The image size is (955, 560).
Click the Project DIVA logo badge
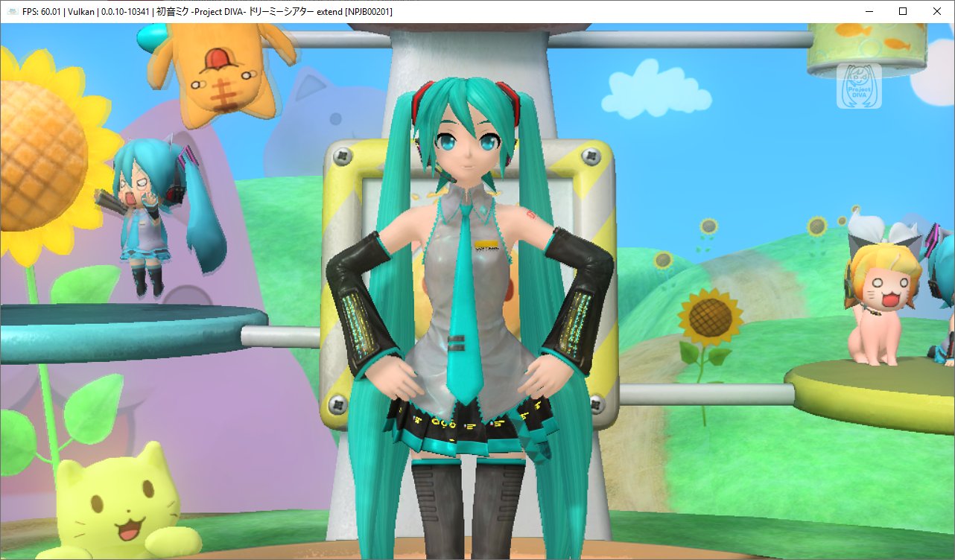click(x=859, y=86)
